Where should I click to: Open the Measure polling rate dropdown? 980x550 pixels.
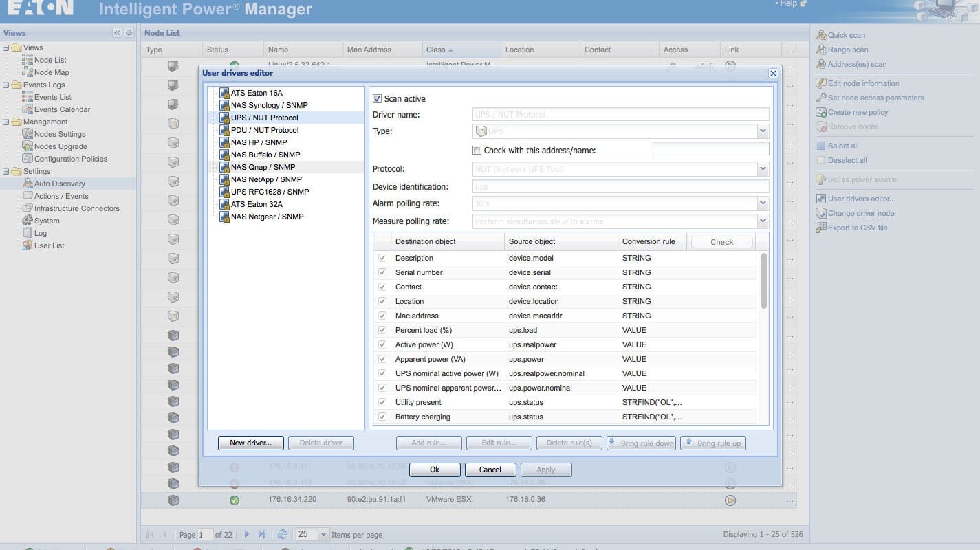pyautogui.click(x=763, y=221)
